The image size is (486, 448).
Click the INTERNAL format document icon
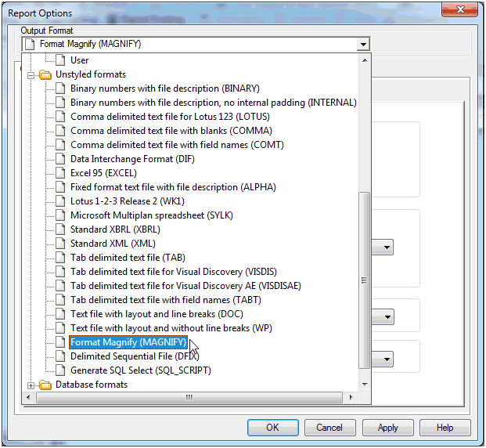[60, 103]
